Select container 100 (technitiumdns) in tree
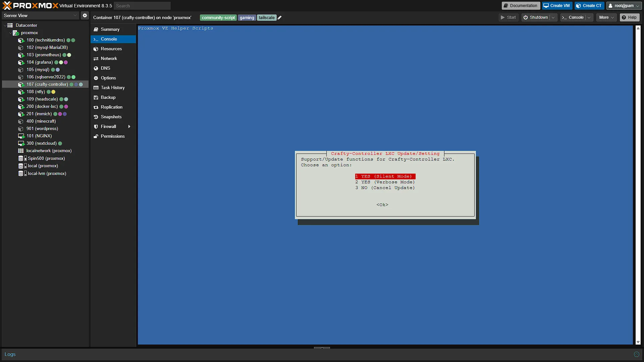 pos(46,40)
